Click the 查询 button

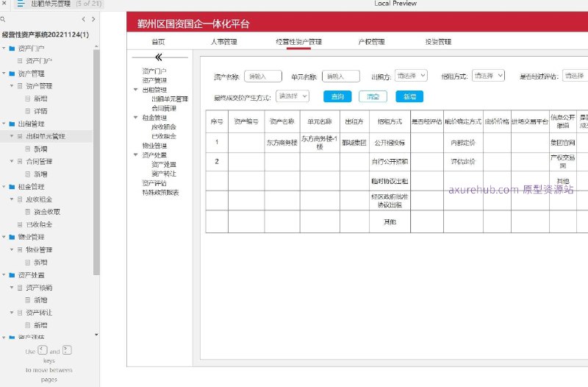(337, 96)
